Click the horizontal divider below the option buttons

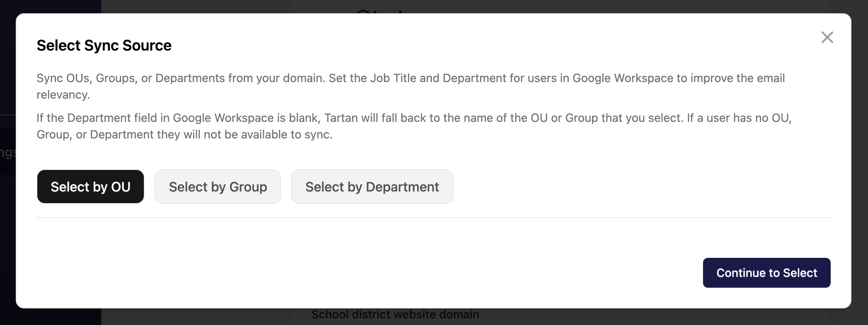(x=433, y=218)
